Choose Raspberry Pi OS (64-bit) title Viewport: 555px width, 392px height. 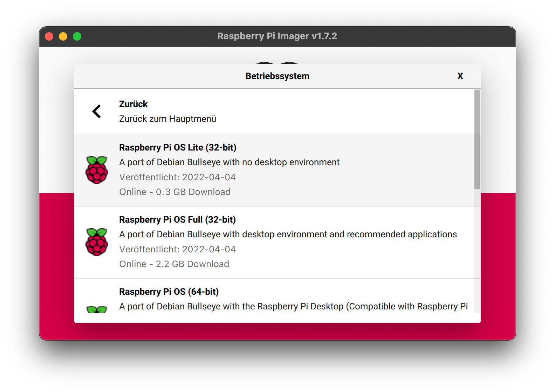(x=169, y=292)
